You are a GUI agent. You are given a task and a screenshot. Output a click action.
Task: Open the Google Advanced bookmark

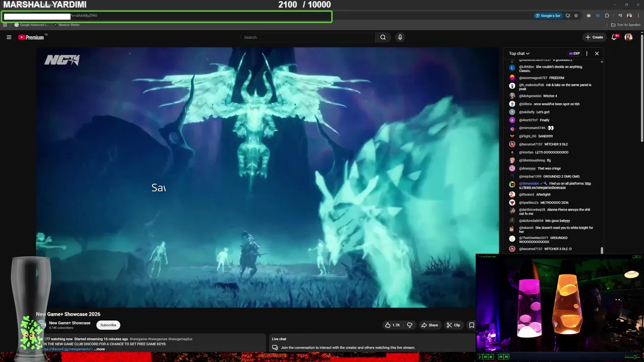32,25
